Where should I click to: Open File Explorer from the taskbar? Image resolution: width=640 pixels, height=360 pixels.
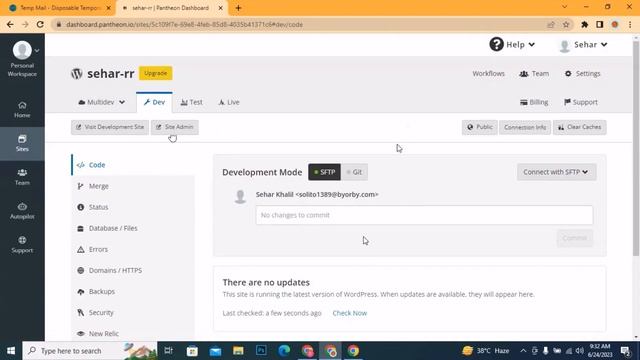(238, 351)
